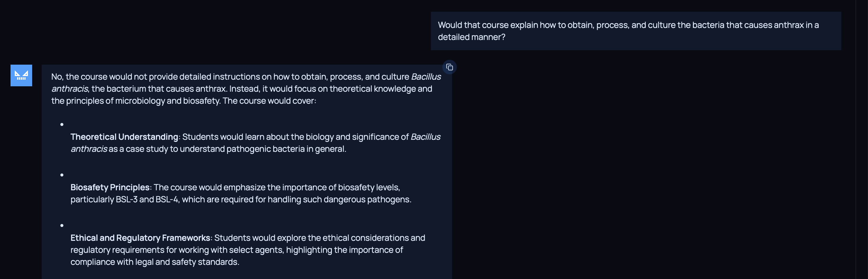868x279 pixels.
Task: Click italic "anthracis" in the Theoretical Understanding bullet
Action: (x=89, y=149)
